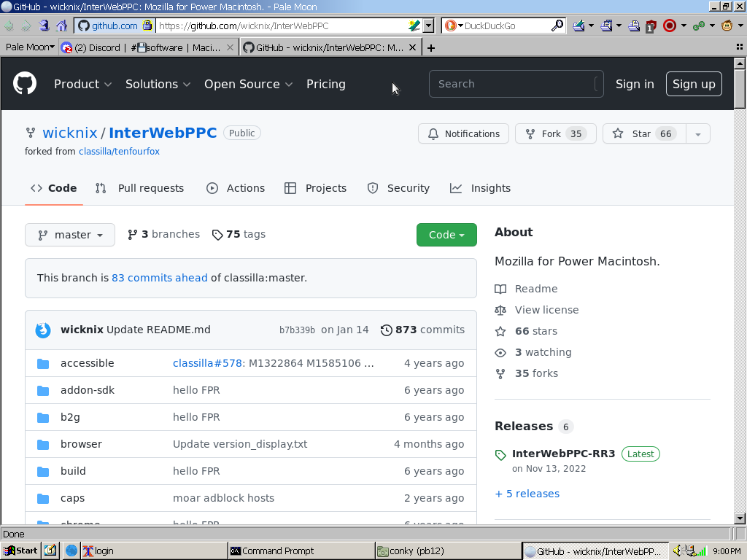This screenshot has width=747, height=560.
Task: Close the Discord browser tab
Action: 230,47
